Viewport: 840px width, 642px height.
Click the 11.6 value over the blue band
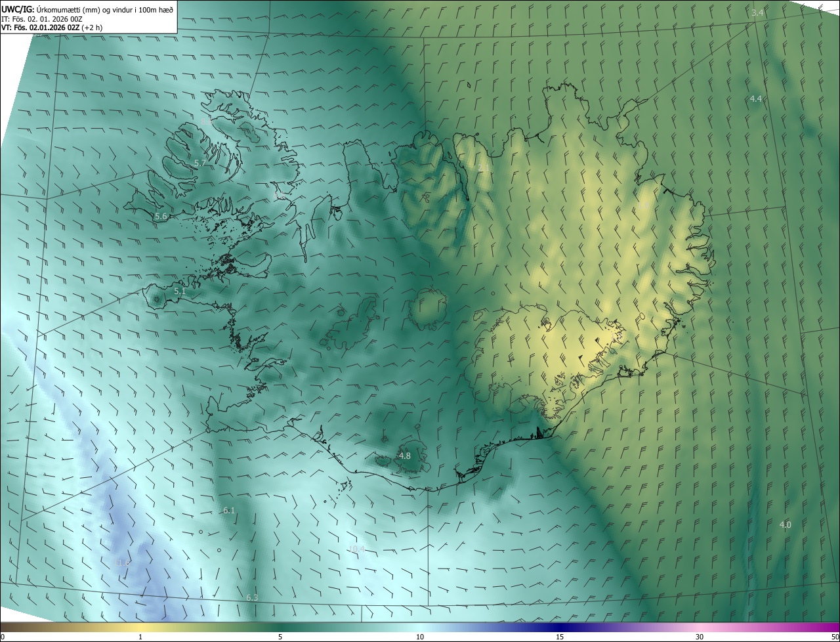pyautogui.click(x=123, y=563)
